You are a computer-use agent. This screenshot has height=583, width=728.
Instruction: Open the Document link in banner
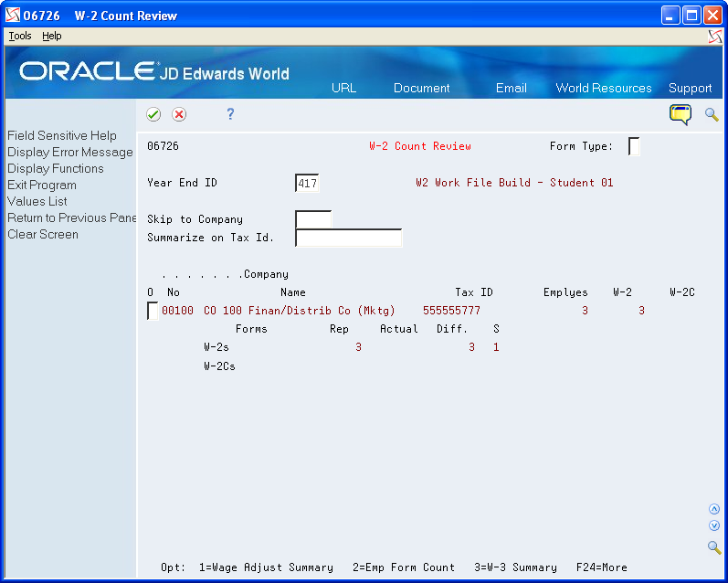(x=422, y=88)
